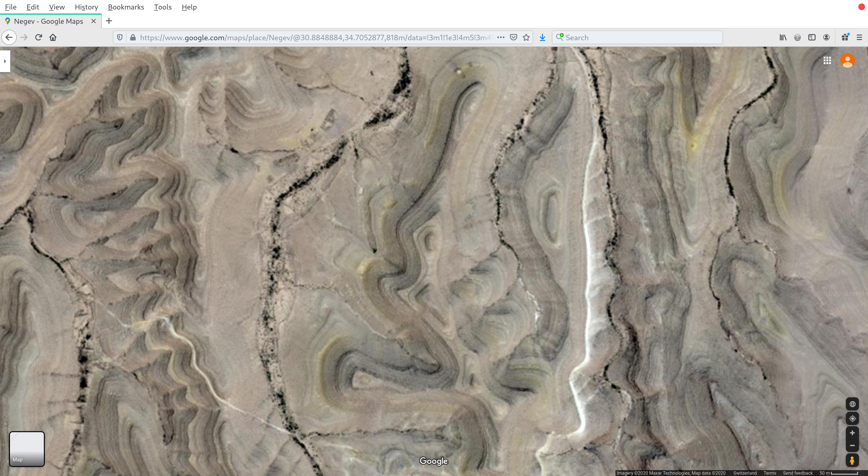Close the Negev Google Maps tab
The height and width of the screenshot is (476, 868).
tap(94, 21)
